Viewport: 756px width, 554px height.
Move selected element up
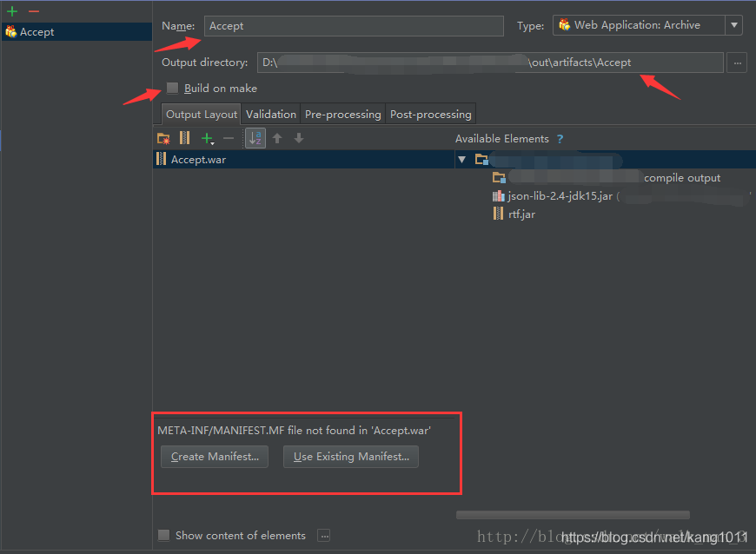277,139
